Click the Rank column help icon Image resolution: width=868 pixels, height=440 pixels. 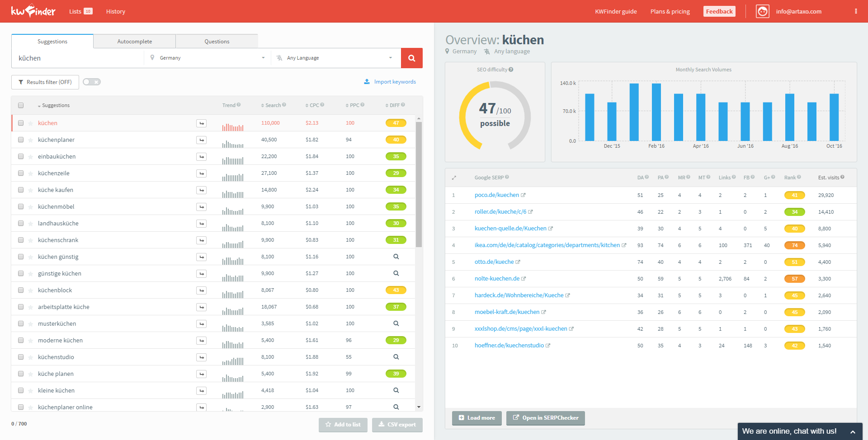point(799,177)
